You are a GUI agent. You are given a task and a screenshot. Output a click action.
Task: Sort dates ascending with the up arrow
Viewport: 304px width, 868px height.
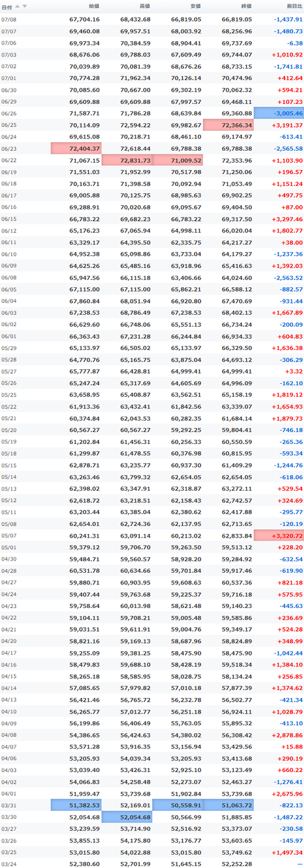point(17,6)
